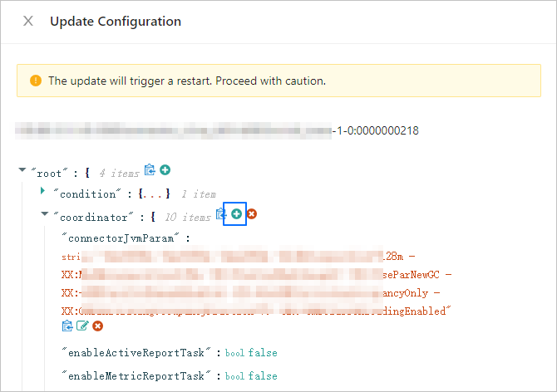This screenshot has height=392, width=557.
Task: Copy the root object to clipboard
Action: point(150,170)
